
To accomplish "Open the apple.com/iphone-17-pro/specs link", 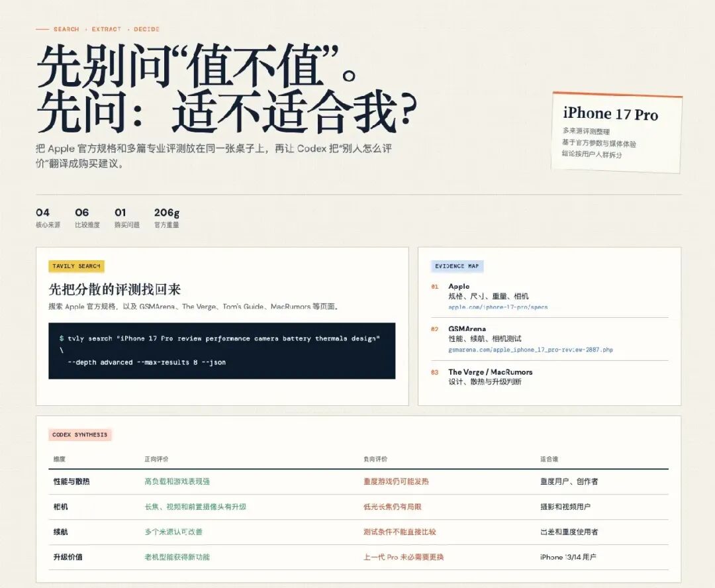I will [x=497, y=307].
